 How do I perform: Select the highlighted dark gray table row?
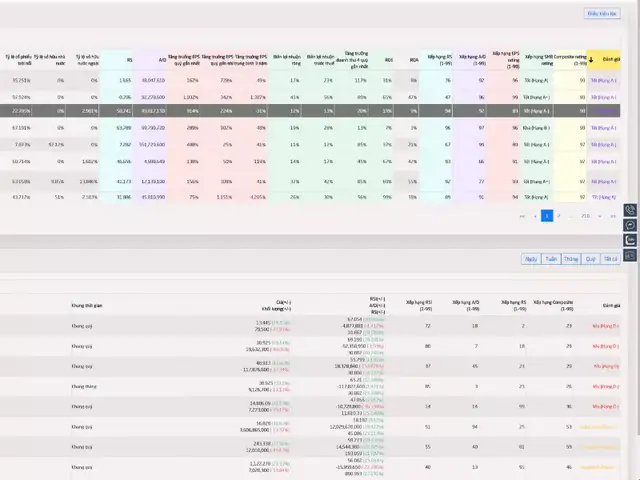[300, 110]
